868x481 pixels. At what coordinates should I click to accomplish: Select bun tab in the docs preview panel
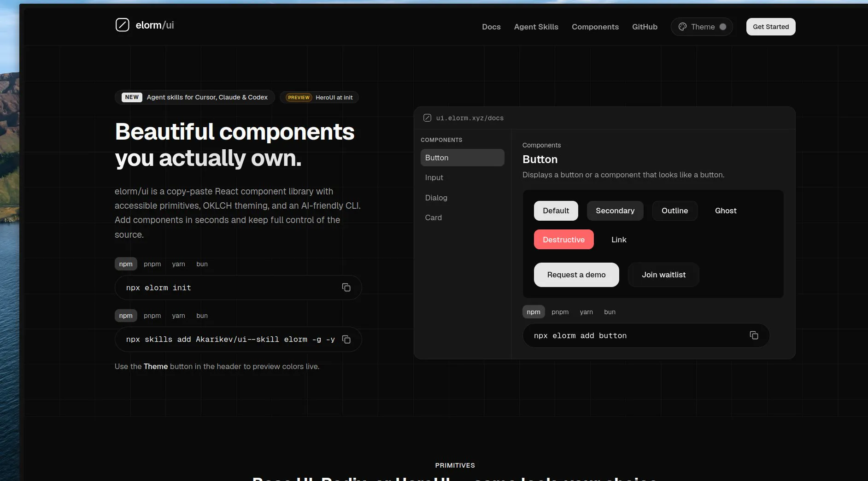[x=610, y=312]
